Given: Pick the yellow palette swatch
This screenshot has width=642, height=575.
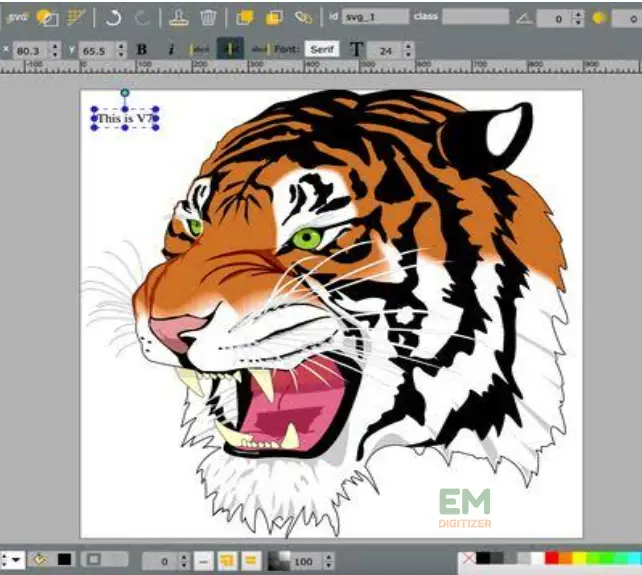Looking at the screenshot, I should pyautogui.click(x=579, y=558).
